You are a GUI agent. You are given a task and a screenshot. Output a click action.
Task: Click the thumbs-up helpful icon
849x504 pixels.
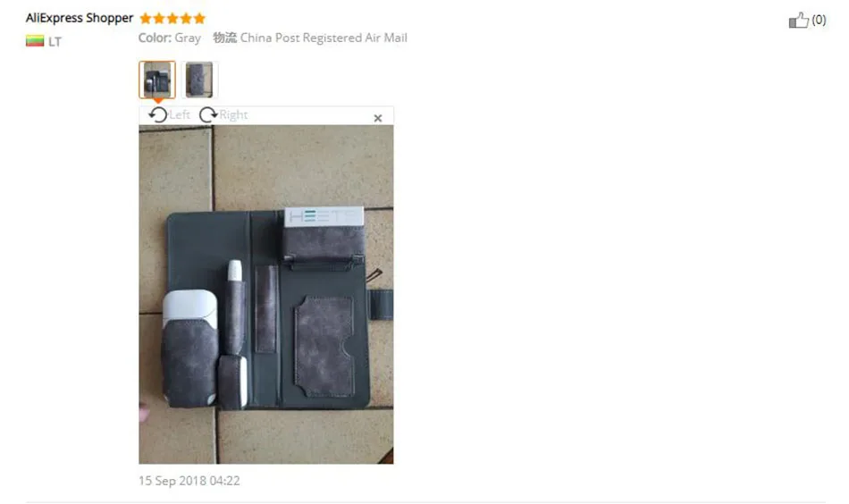798,20
